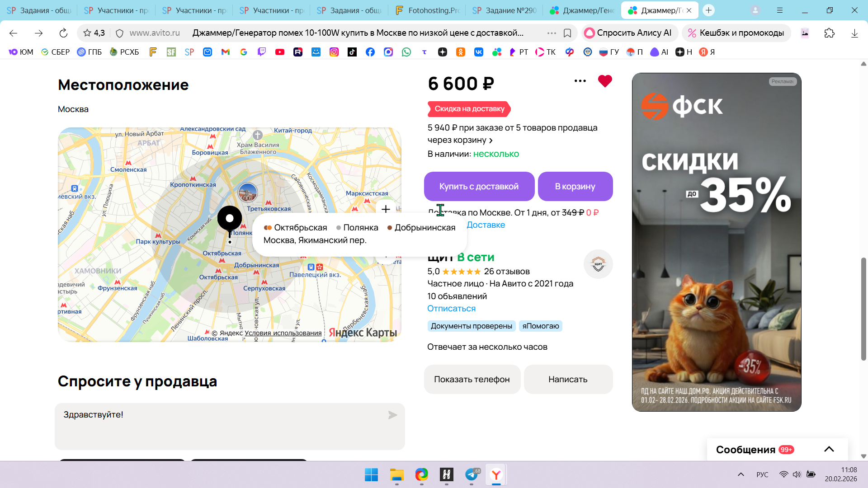Screen dimensions: 868x488
Task: Open browser extensions puzzle icon
Action: click(829, 33)
